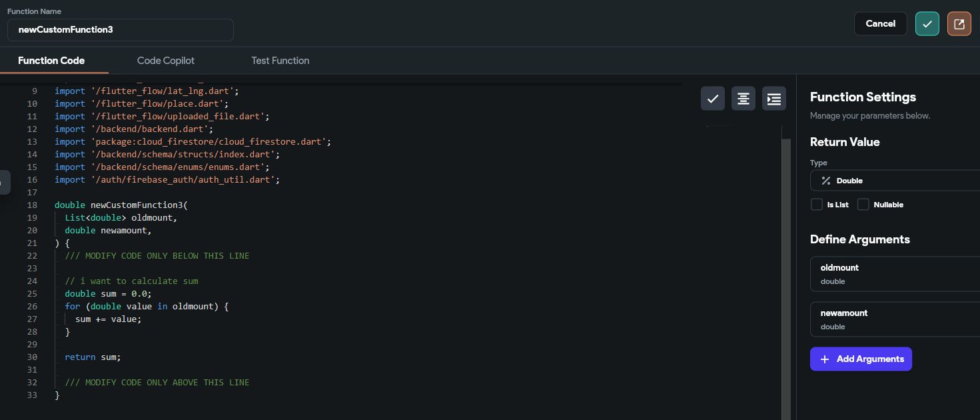Switch to the Function Code tab
The image size is (980, 420).
click(x=51, y=61)
